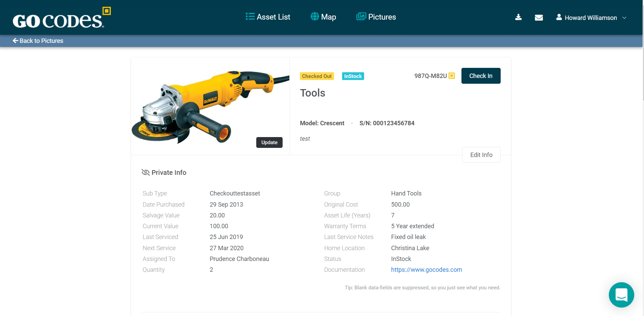Click the back arrow icon in subheader
The image size is (644, 316).
point(15,41)
